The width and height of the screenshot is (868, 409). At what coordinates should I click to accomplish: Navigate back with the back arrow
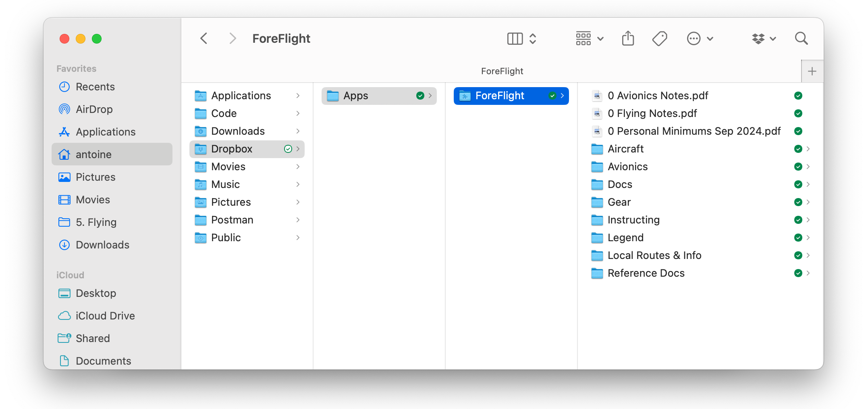(204, 38)
